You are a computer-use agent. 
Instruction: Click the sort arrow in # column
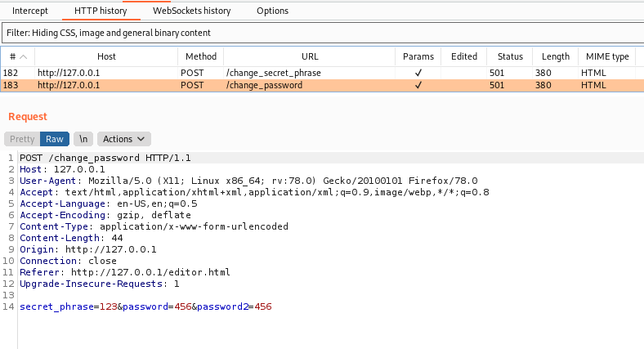tap(24, 56)
